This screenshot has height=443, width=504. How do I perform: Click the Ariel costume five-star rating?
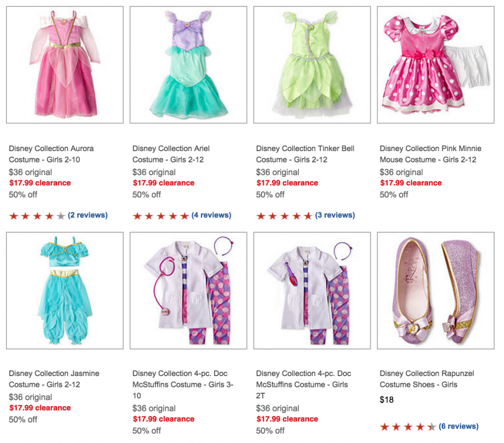point(161,216)
